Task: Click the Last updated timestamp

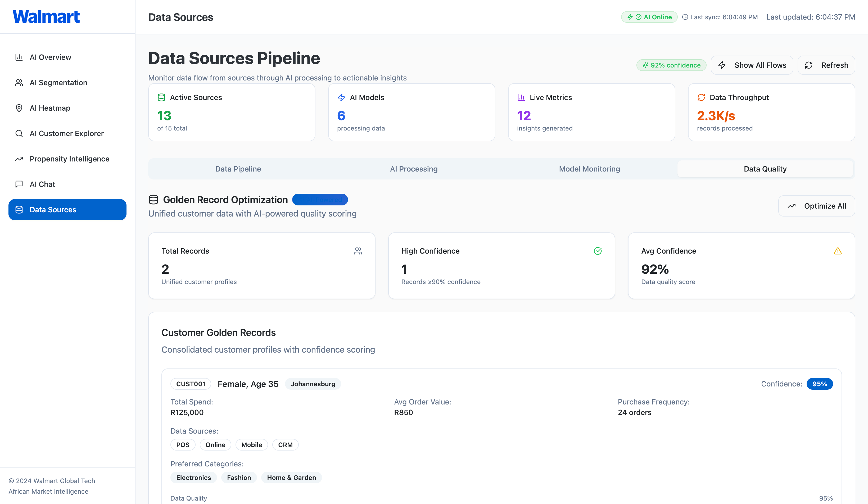Action: point(811,17)
